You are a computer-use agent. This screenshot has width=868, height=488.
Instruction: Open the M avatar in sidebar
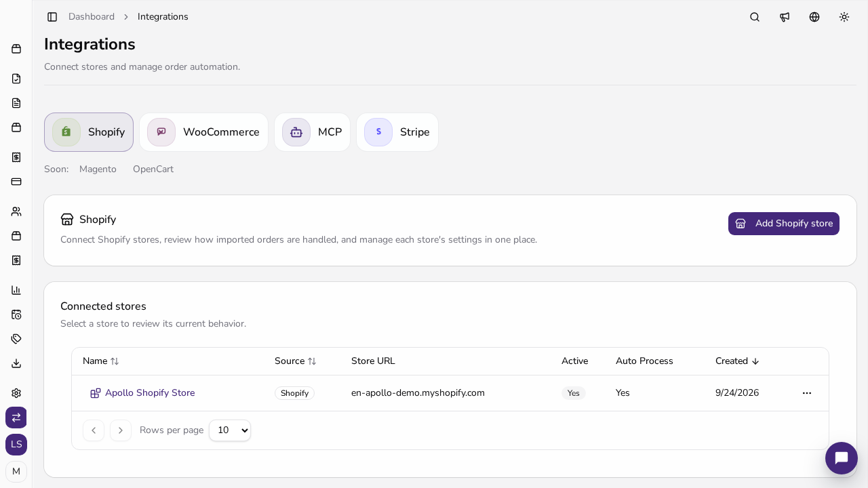pyautogui.click(x=16, y=472)
